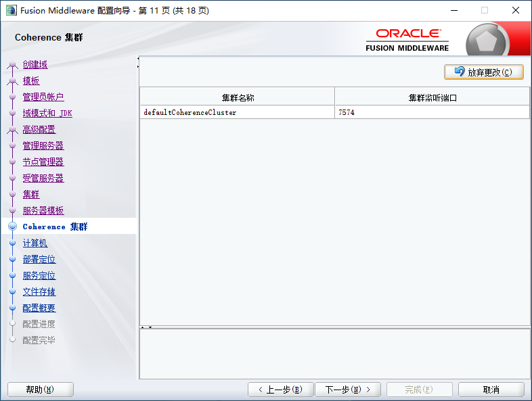This screenshot has height=401, width=532.
Task: Jump to the 计算机 step
Action: click(x=35, y=243)
